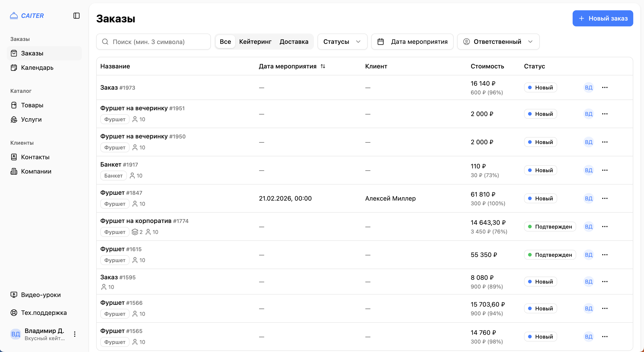Viewport: 644px width, 352px height.
Task: Switch to the Доставка tab
Action: (x=294, y=42)
